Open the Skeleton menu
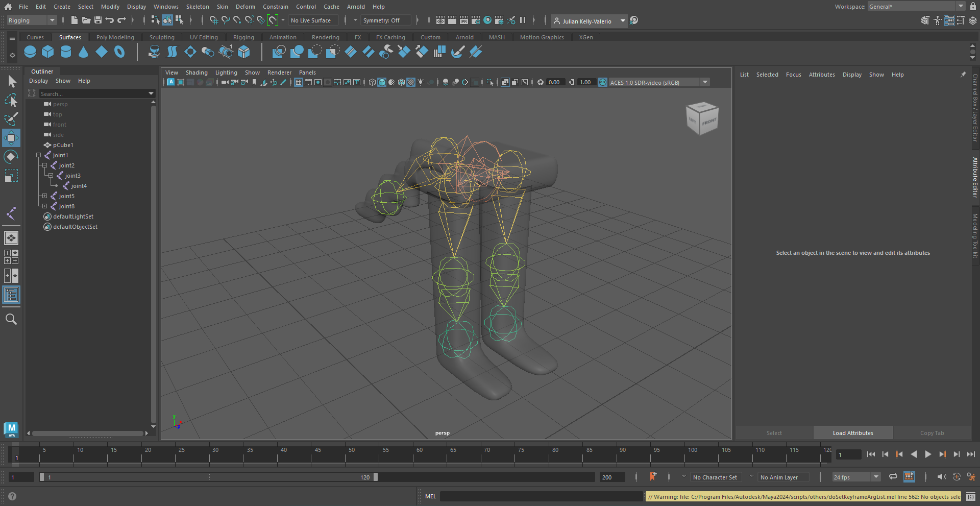The height and width of the screenshot is (506, 980). pyautogui.click(x=198, y=7)
